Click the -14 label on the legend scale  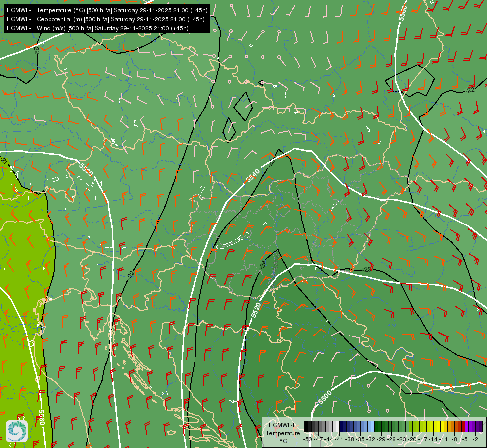click(x=433, y=439)
